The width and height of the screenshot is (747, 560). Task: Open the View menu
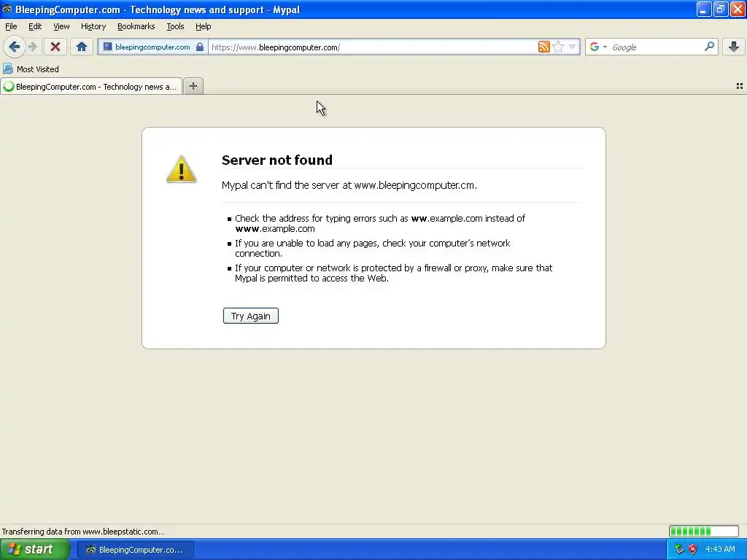61,26
